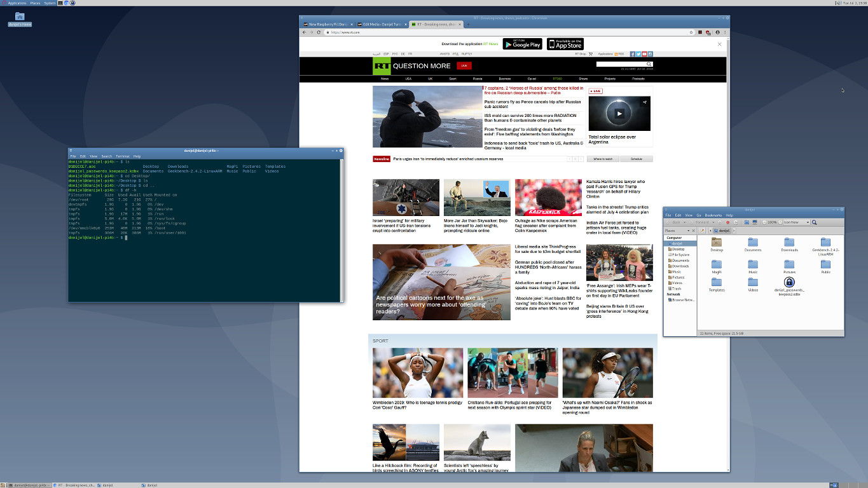Select the Geekbench-2.4.2-LinuxARM folder
The height and width of the screenshot is (488, 868).
825,246
